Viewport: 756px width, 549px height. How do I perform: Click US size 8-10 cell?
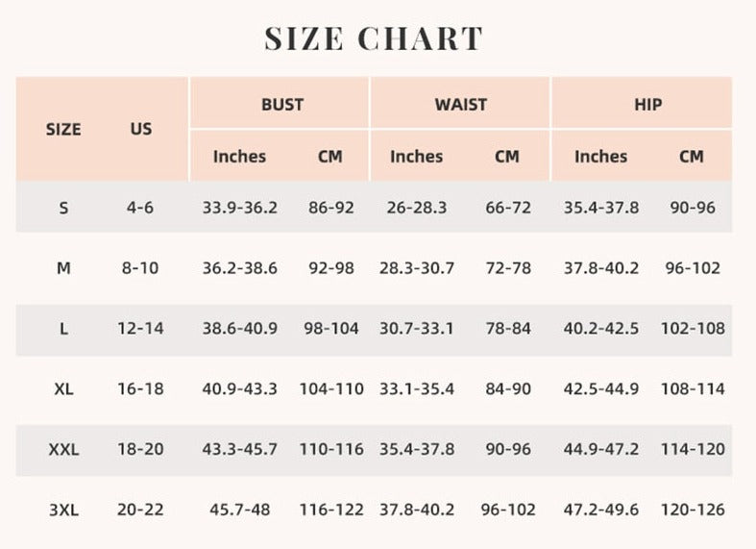pos(140,267)
